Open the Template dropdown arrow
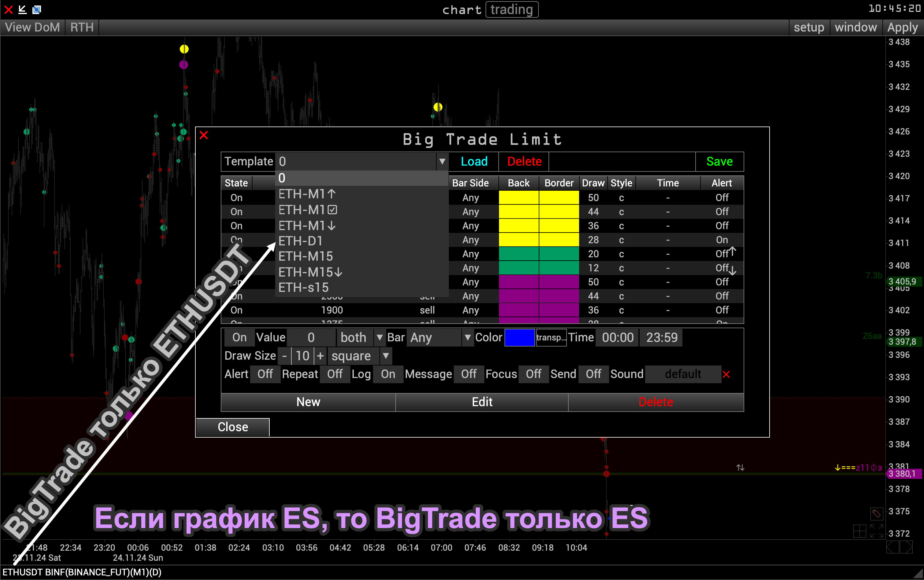 click(442, 161)
